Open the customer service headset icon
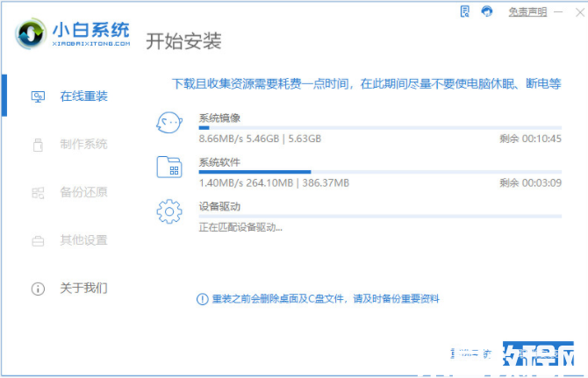The width and height of the screenshot is (588, 378). [487, 11]
